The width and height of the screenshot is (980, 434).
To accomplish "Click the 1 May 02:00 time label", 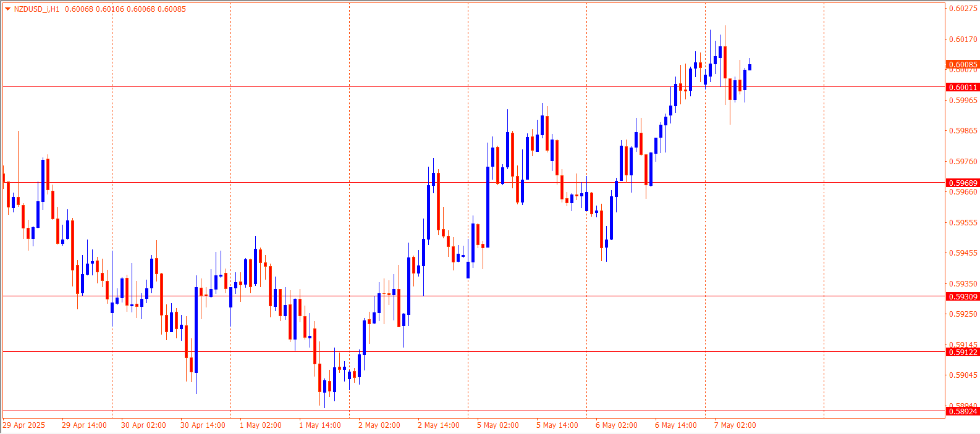I will (x=261, y=425).
